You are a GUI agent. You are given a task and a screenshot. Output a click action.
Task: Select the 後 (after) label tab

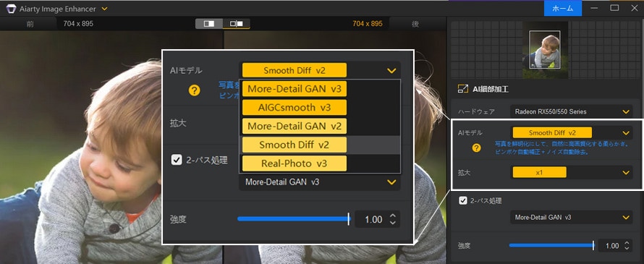tap(415, 24)
